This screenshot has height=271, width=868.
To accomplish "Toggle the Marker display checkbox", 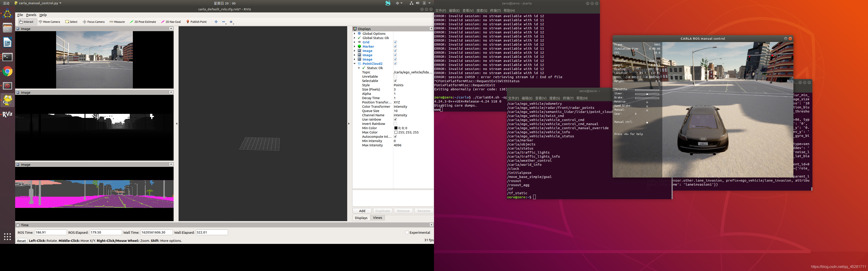I will tap(395, 47).
